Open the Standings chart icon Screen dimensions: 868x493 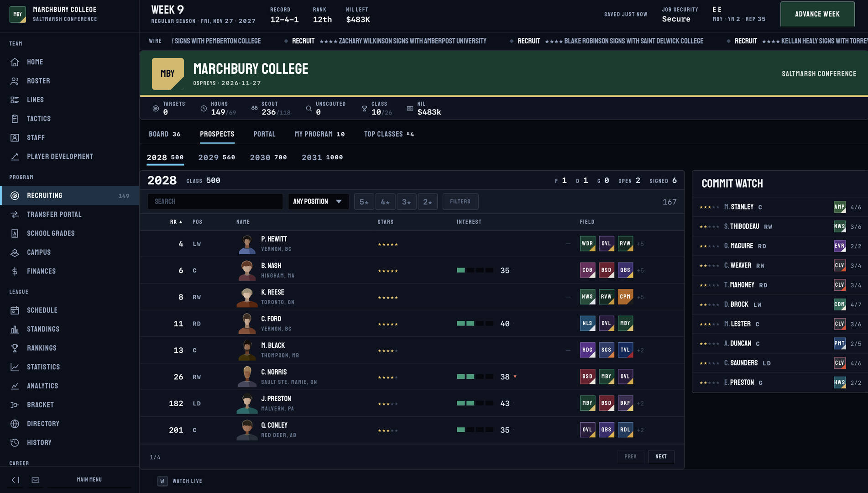(x=15, y=329)
